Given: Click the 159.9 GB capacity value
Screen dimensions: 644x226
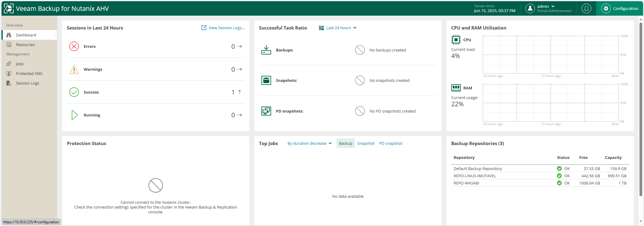Looking at the screenshot, I should pyautogui.click(x=618, y=169).
